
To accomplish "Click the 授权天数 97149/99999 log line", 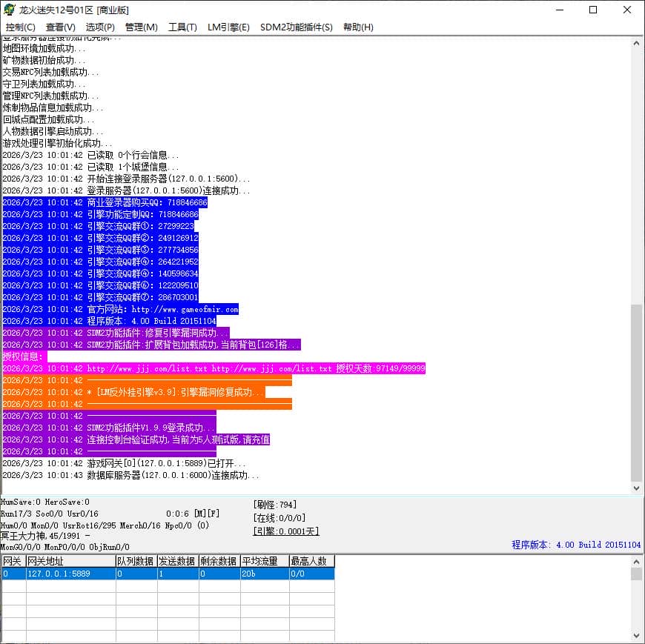I will click(x=214, y=368).
